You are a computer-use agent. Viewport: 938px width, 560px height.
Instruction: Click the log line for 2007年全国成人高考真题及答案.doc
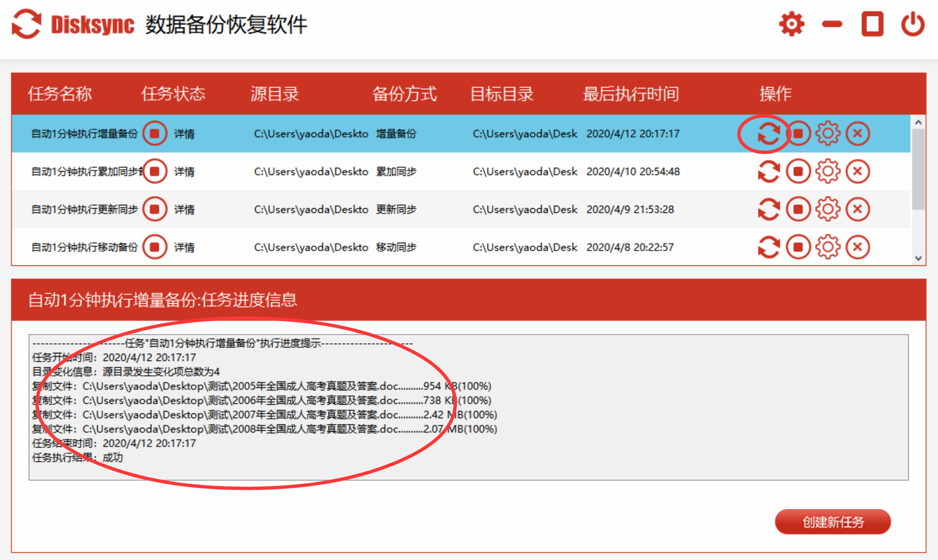point(264,415)
